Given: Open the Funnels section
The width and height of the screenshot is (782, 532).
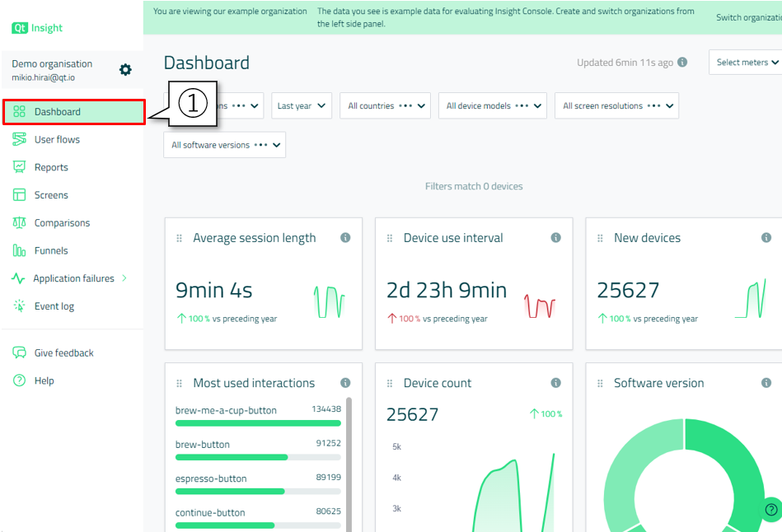Looking at the screenshot, I should 51,251.
